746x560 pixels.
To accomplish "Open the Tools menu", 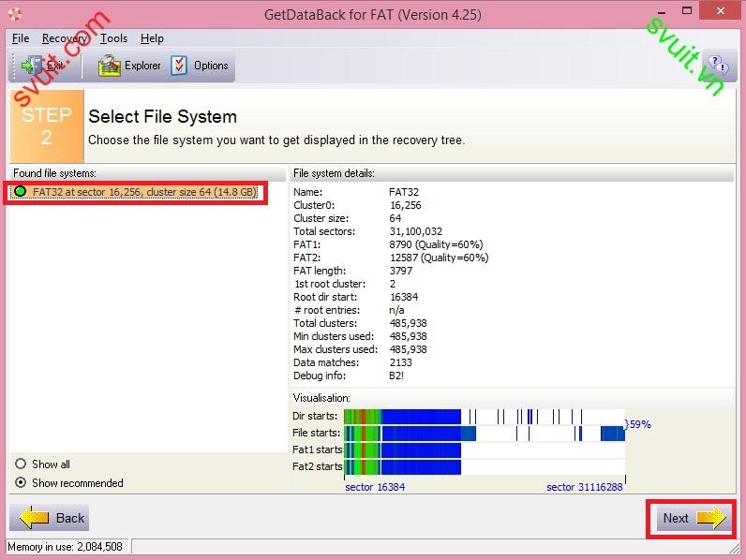I will pos(113,38).
